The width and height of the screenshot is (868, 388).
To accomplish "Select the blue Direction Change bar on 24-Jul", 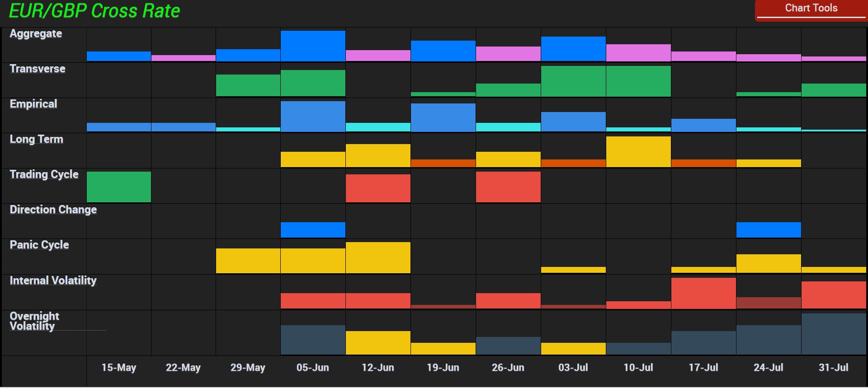I will 768,230.
